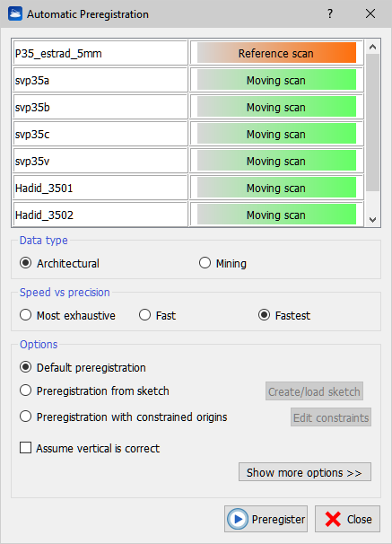
Task: Change the Moving scan role for Hadid_3501
Action: 276,188
